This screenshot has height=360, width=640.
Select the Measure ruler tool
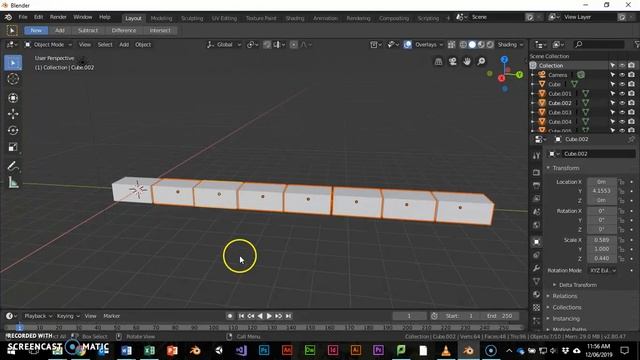click(x=13, y=182)
